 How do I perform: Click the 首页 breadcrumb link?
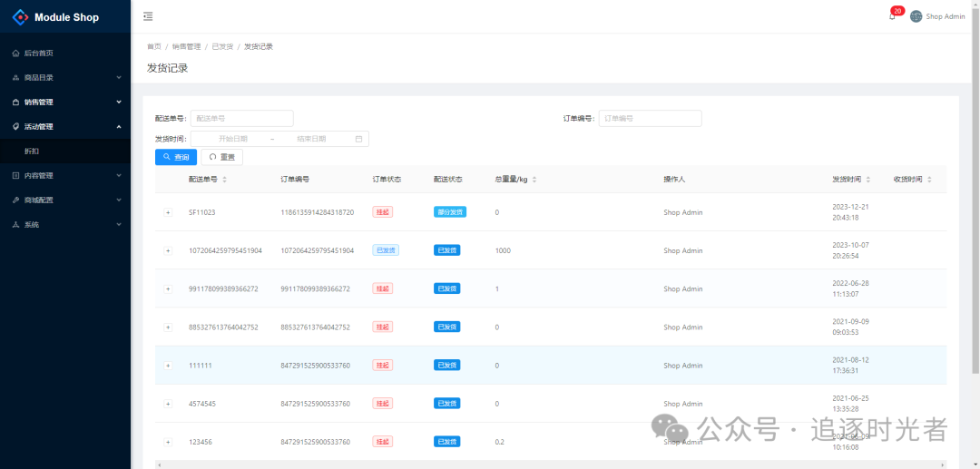(154, 46)
